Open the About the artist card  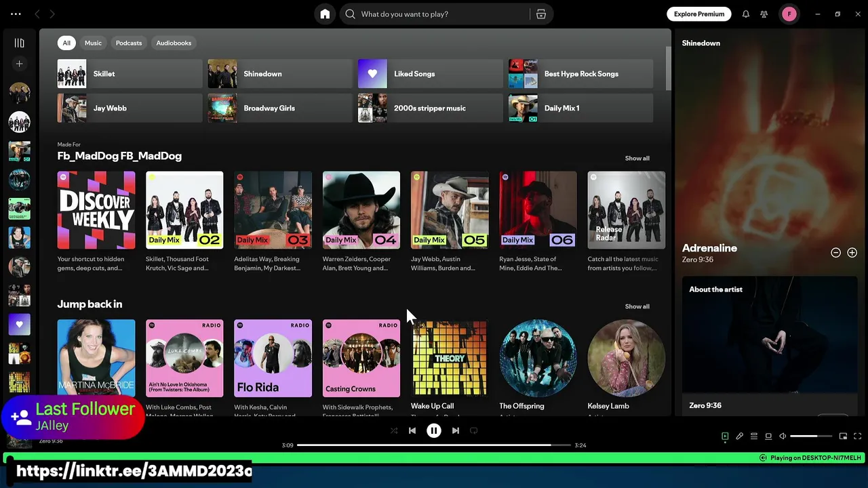tap(770, 346)
